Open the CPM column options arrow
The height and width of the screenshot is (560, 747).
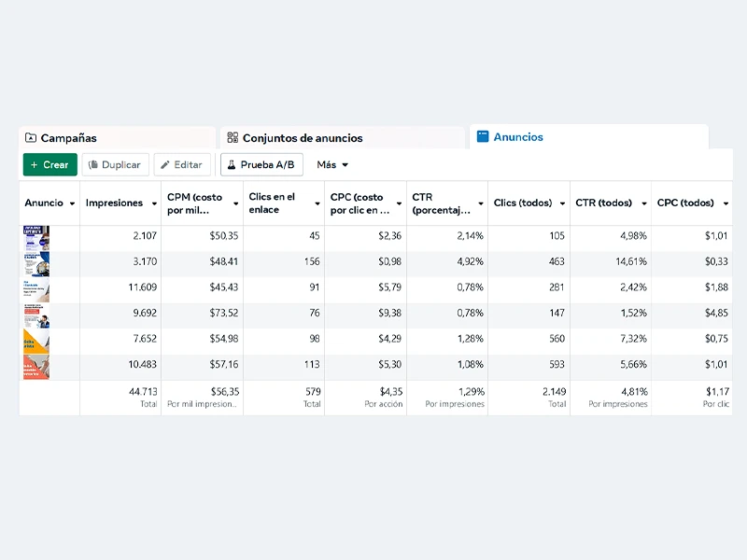(x=234, y=203)
